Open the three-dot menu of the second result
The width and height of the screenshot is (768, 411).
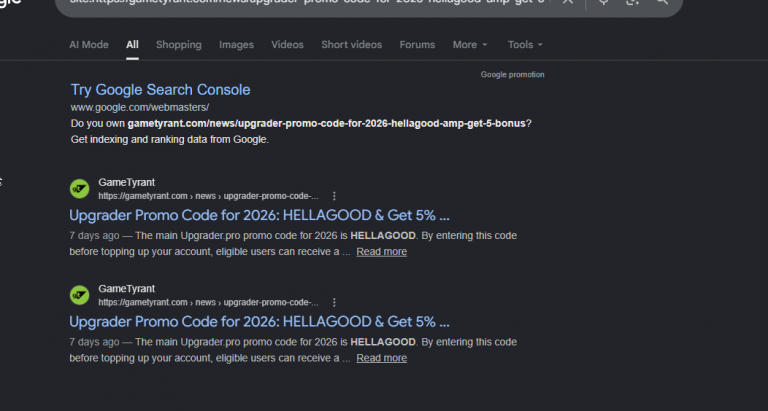(335, 302)
